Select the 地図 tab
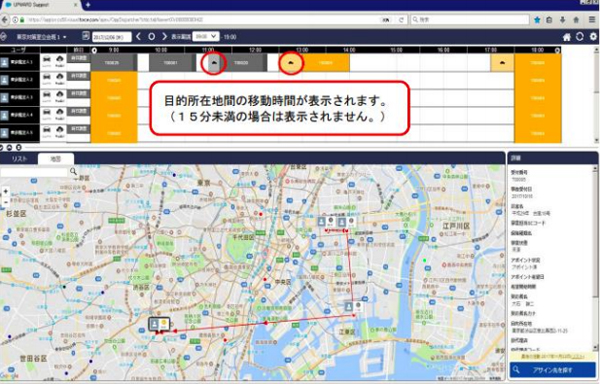This screenshot has width=600, height=384. tap(55, 159)
